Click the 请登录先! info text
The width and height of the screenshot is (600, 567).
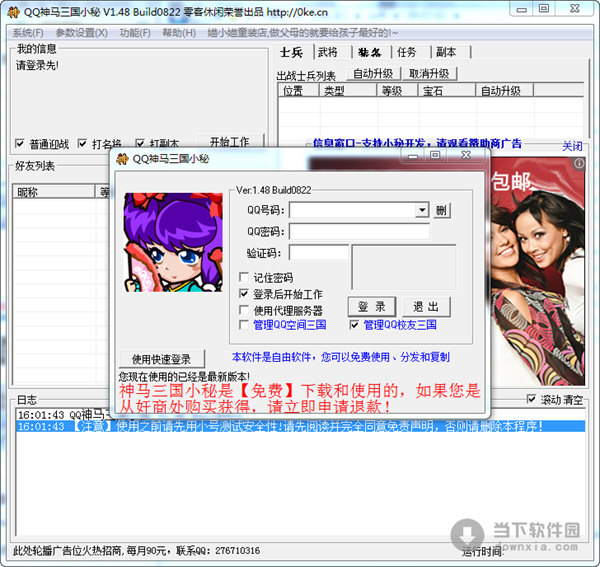(37, 65)
